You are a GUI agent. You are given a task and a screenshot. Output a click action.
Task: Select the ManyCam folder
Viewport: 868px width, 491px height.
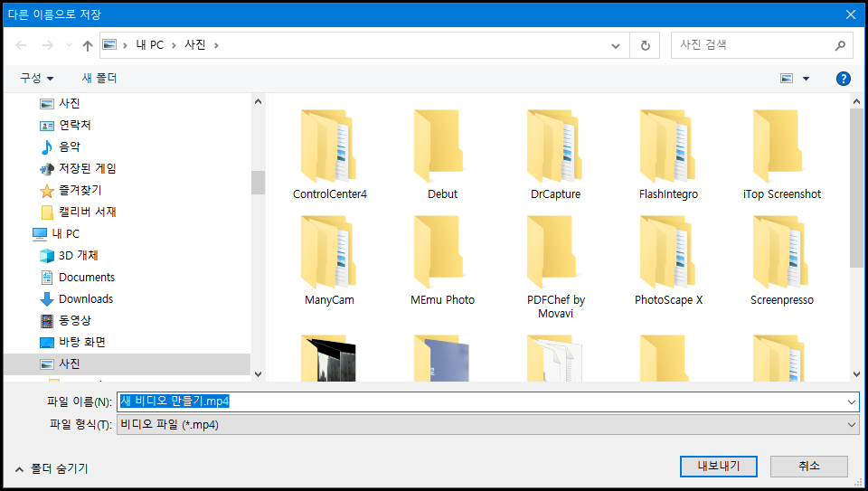pos(329,260)
